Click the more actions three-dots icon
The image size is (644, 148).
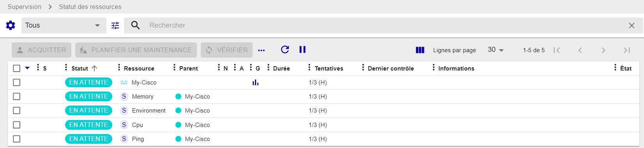click(261, 50)
